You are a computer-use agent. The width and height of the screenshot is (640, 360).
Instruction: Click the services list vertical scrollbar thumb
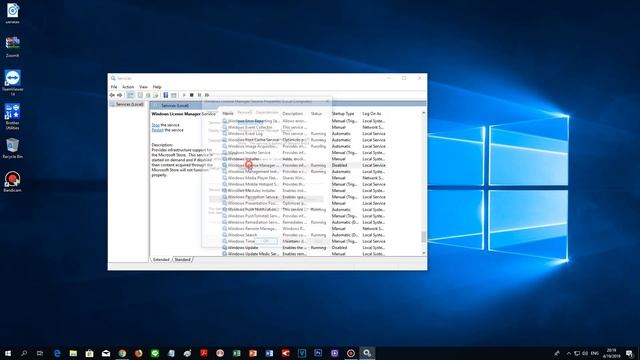[424, 237]
